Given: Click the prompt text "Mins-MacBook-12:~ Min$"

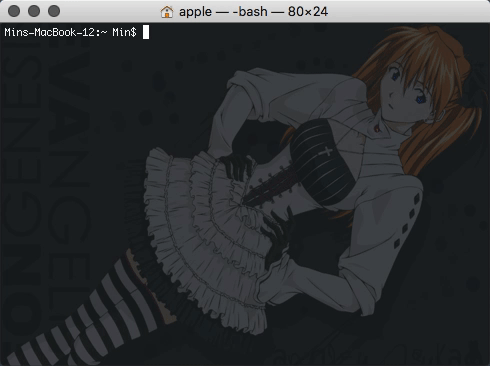Looking at the screenshot, I should tap(70, 32).
